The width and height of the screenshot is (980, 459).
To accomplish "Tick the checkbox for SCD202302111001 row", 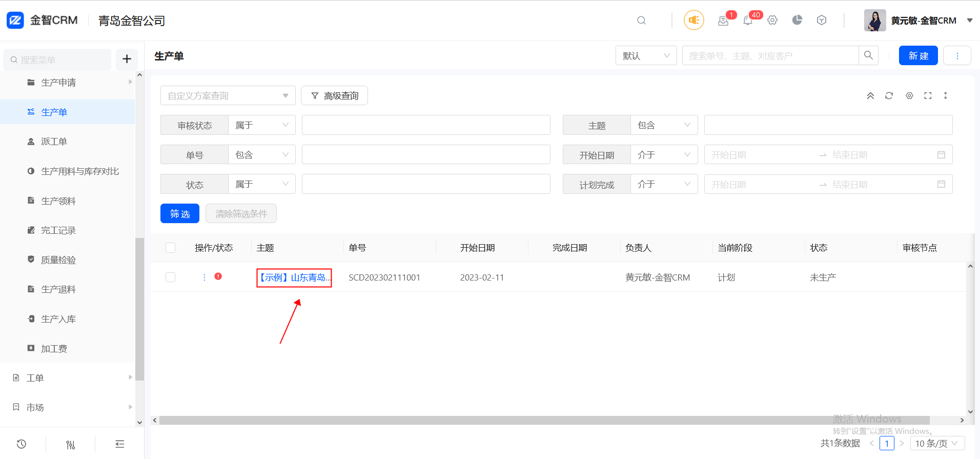I will point(171,277).
